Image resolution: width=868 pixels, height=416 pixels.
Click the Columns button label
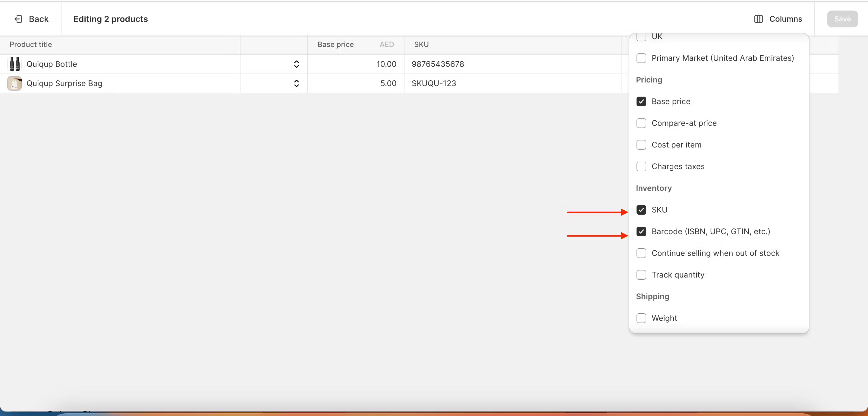click(x=785, y=19)
